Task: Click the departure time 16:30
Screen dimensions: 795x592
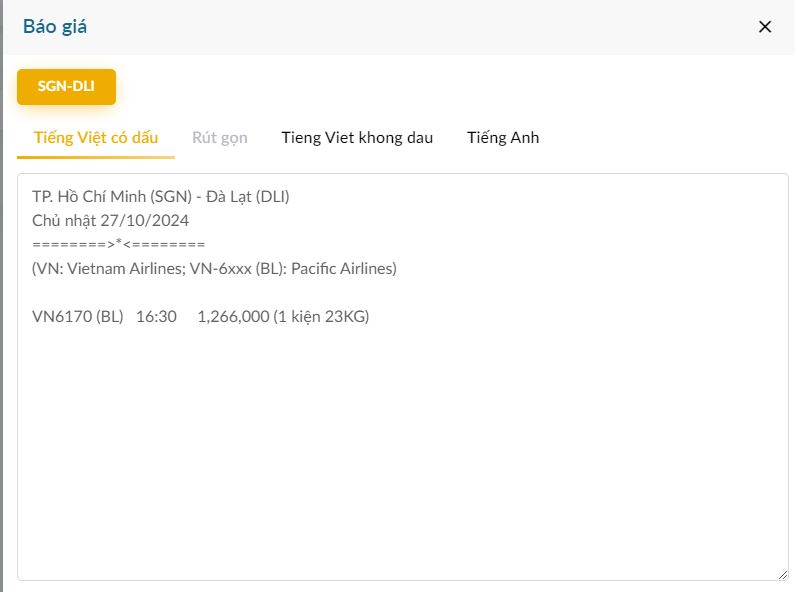Action: [x=156, y=316]
